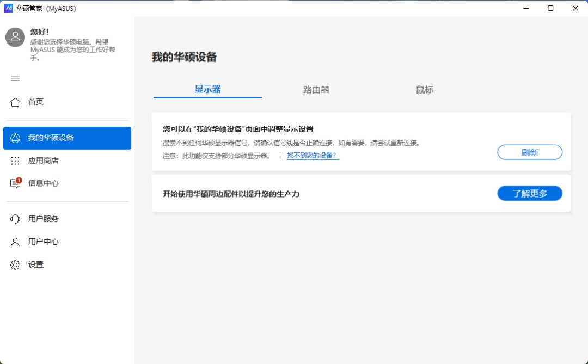
Task: Click the 了解更多 button
Action: [x=529, y=193]
